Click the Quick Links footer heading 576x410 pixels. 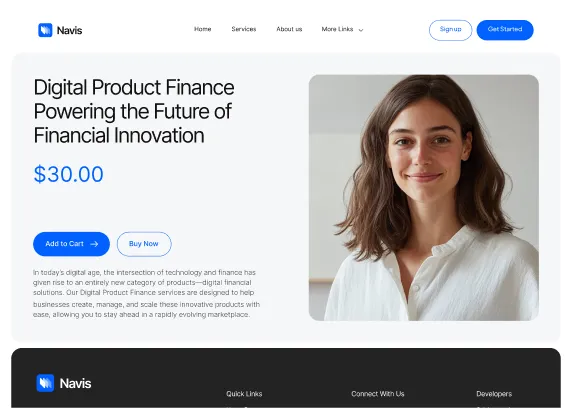coord(244,394)
